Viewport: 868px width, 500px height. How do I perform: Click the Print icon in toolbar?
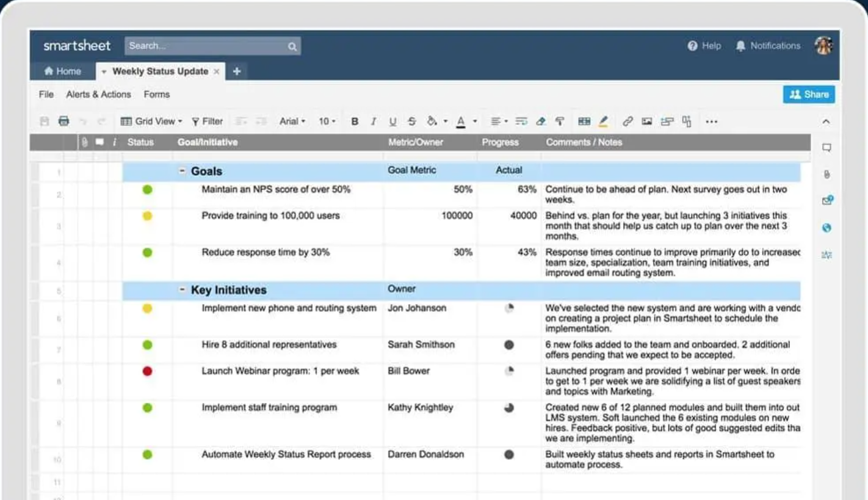pos(63,121)
